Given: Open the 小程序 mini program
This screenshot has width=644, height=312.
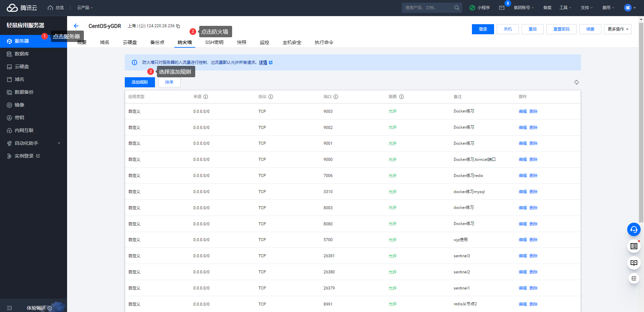Looking at the screenshot, I should click(x=480, y=8).
